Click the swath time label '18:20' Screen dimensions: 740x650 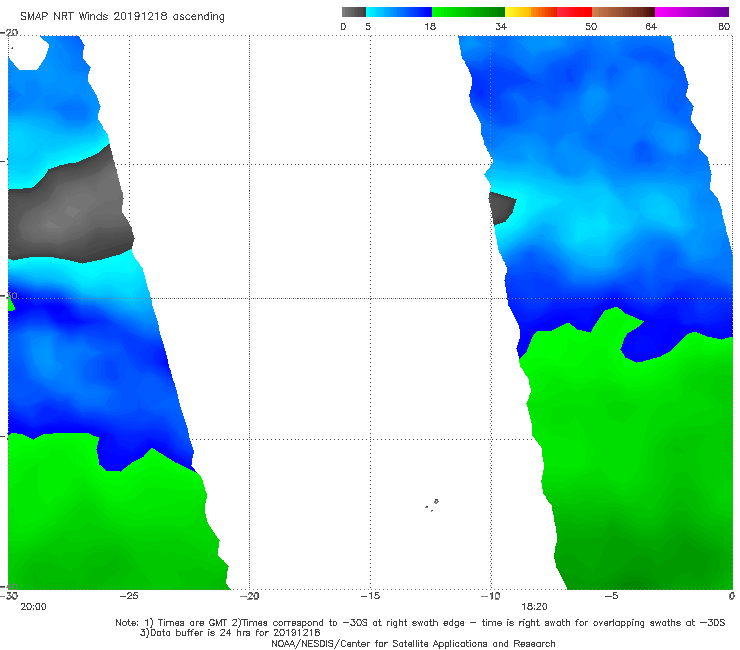click(534, 607)
